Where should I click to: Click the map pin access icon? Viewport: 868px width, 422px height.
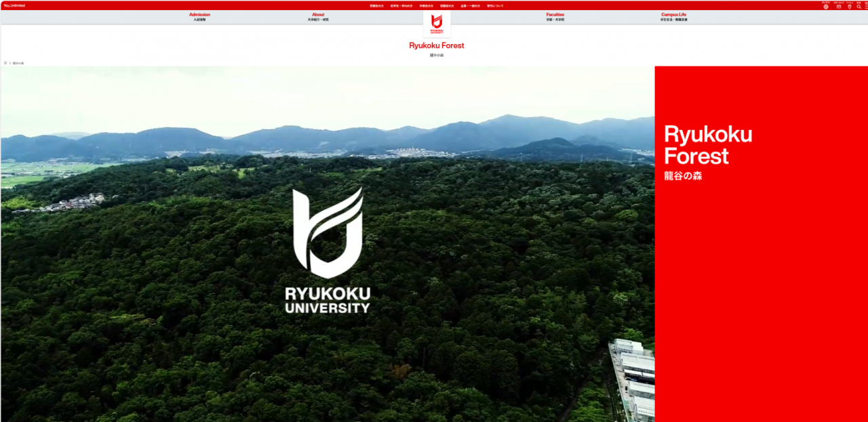[849, 6]
